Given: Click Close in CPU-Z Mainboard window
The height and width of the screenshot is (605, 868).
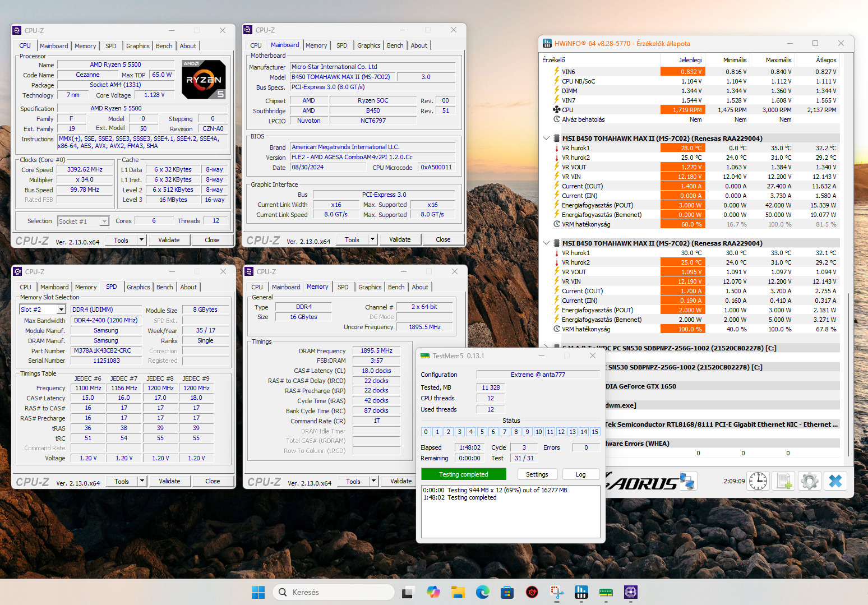Looking at the screenshot, I should [x=443, y=239].
